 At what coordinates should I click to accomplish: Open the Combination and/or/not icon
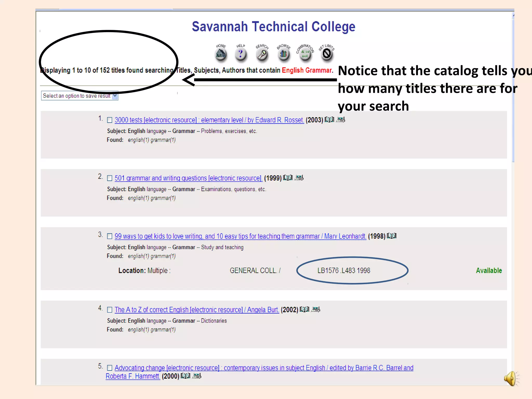pyautogui.click(x=305, y=54)
